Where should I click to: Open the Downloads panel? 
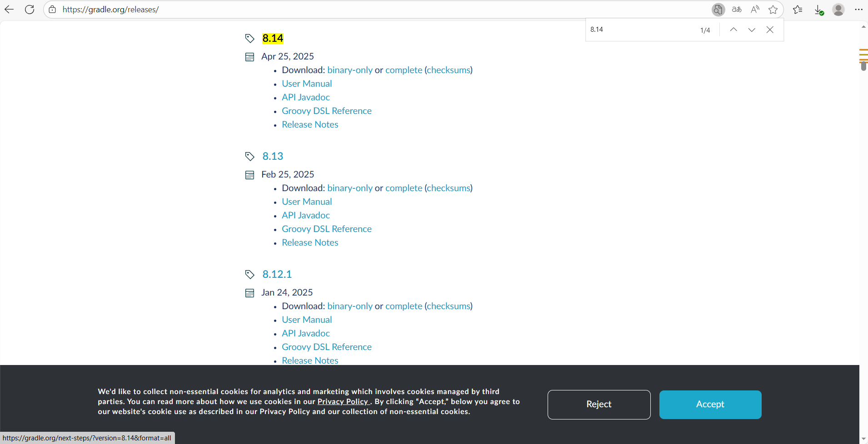pyautogui.click(x=818, y=10)
